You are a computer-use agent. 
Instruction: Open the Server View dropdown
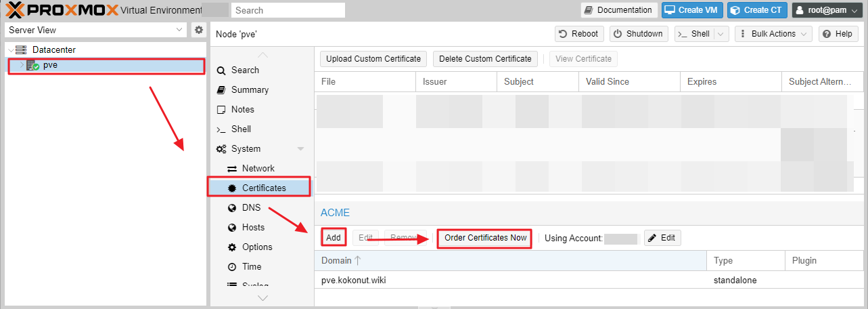[95, 30]
